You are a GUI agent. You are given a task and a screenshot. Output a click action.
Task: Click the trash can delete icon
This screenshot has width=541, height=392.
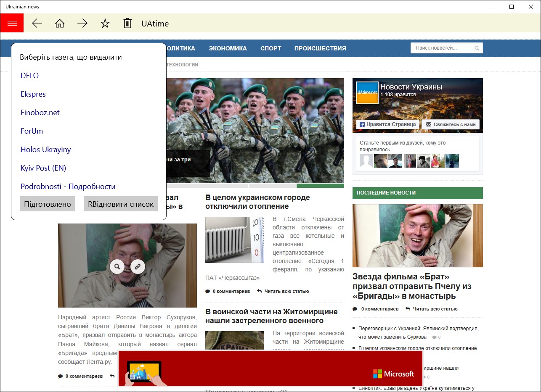(127, 24)
